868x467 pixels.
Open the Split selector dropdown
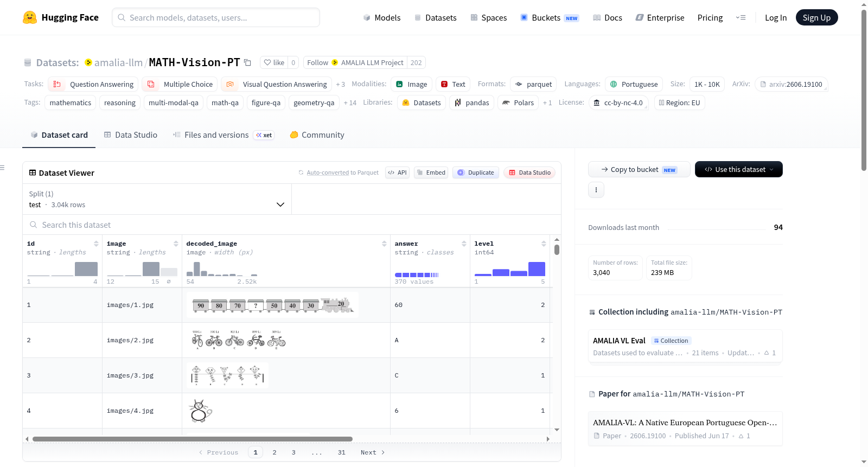(157, 199)
